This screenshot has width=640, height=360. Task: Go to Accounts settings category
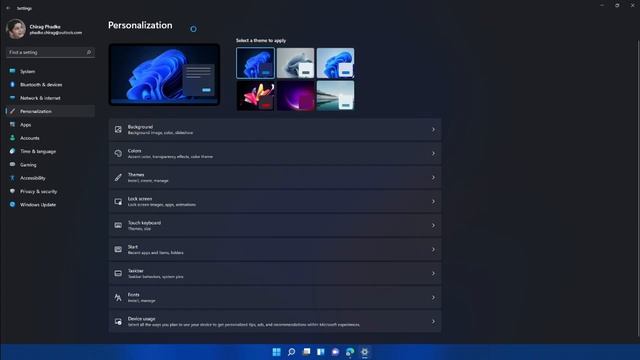pos(51,138)
